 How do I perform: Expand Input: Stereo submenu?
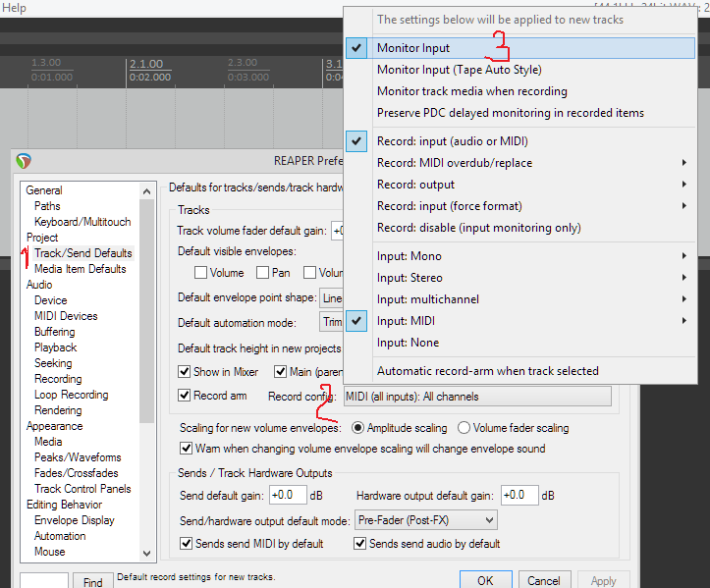click(519, 278)
